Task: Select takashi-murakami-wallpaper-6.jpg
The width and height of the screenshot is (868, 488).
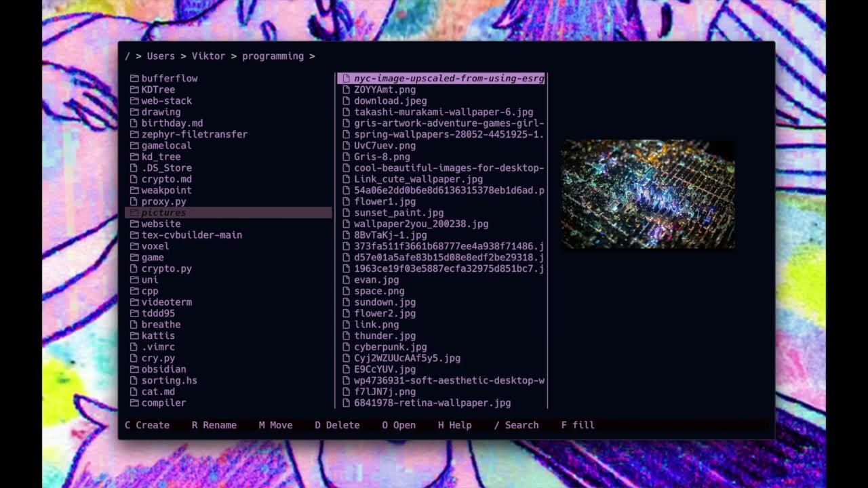Action: (x=443, y=112)
